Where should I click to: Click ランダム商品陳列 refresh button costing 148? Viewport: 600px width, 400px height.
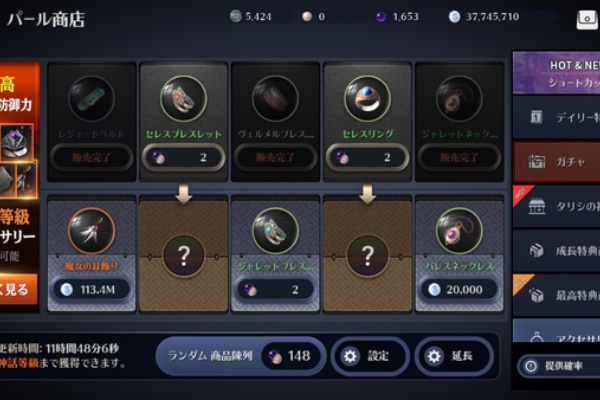pyautogui.click(x=241, y=356)
